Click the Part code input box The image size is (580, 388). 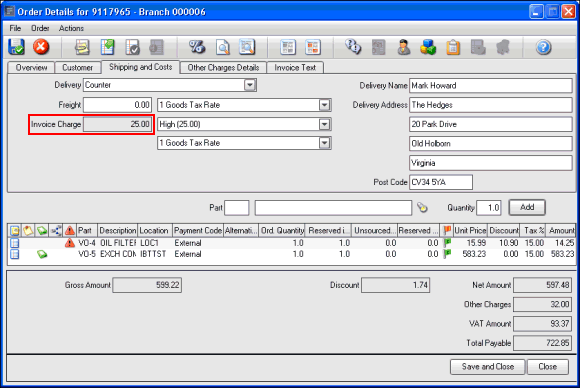[237, 208]
